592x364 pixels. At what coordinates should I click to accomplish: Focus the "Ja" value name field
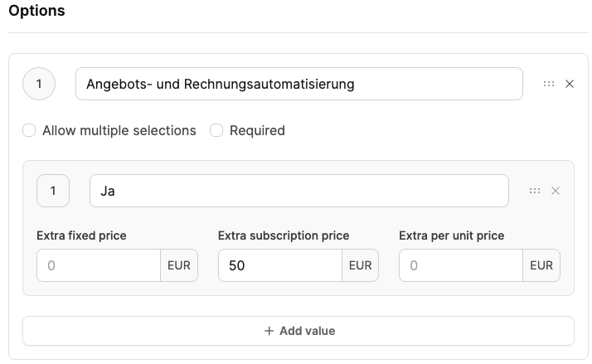click(298, 191)
